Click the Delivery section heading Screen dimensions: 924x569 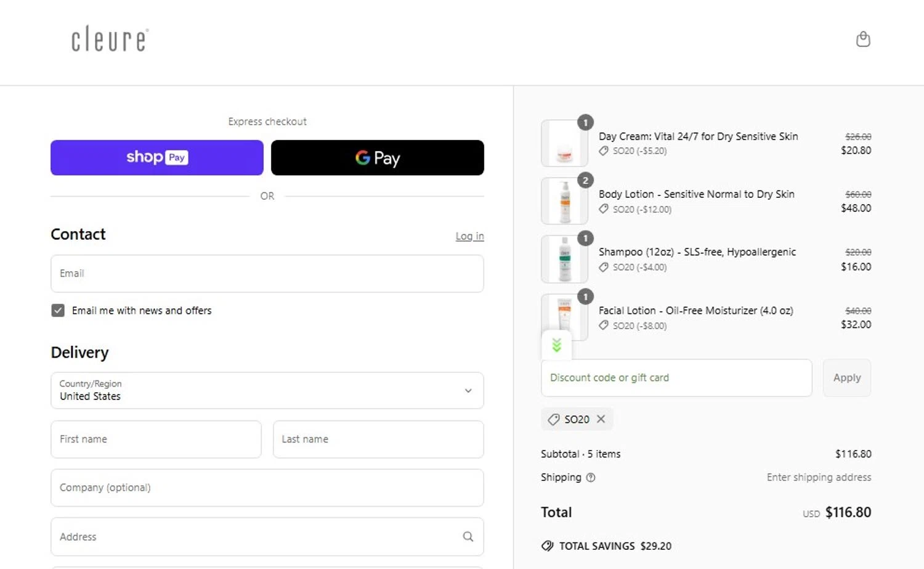[79, 353]
